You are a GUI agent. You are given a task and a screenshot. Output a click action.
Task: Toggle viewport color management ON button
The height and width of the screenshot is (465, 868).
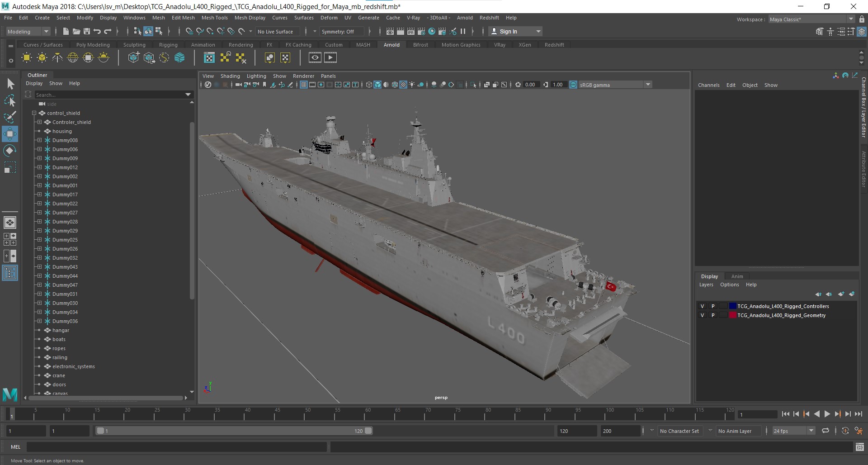click(x=573, y=85)
